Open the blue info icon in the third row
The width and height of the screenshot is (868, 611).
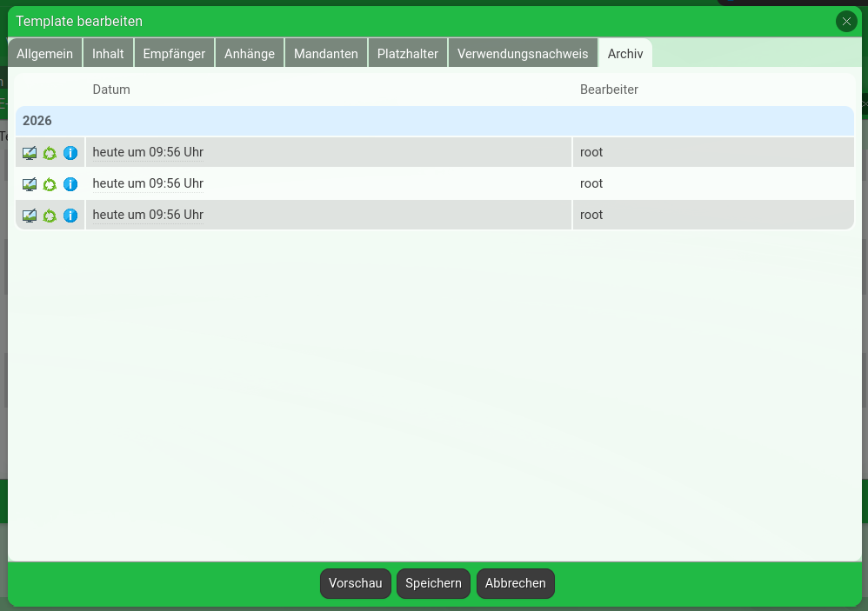70,216
